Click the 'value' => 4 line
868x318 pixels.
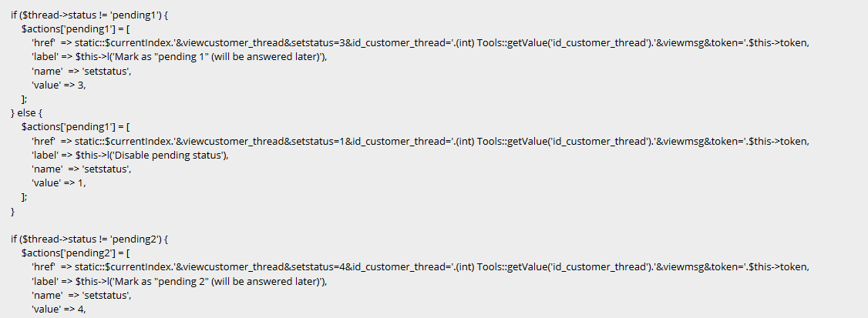click(59, 309)
